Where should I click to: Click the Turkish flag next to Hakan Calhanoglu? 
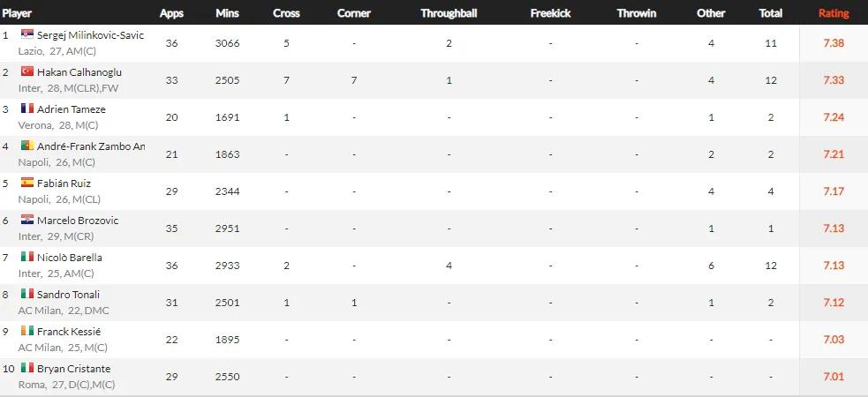pos(26,71)
